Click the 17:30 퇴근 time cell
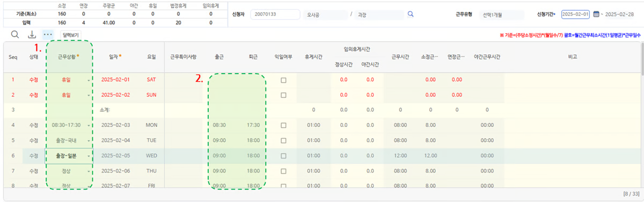This screenshot has width=644, height=202. tap(253, 125)
